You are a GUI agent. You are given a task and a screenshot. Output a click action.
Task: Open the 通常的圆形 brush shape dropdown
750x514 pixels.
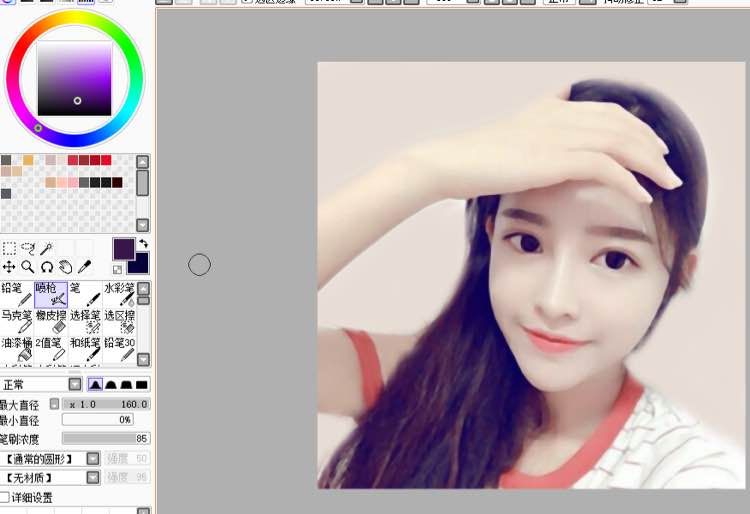pos(93,458)
